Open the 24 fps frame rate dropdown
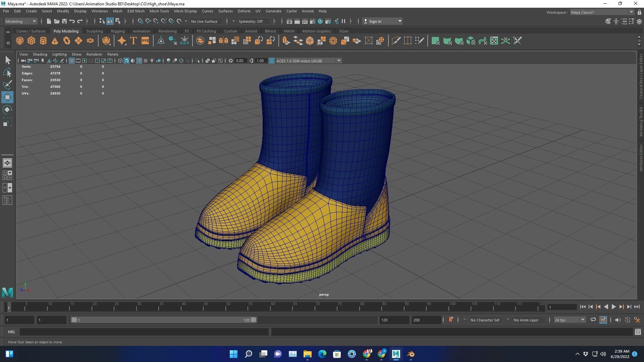 pyautogui.click(x=569, y=320)
